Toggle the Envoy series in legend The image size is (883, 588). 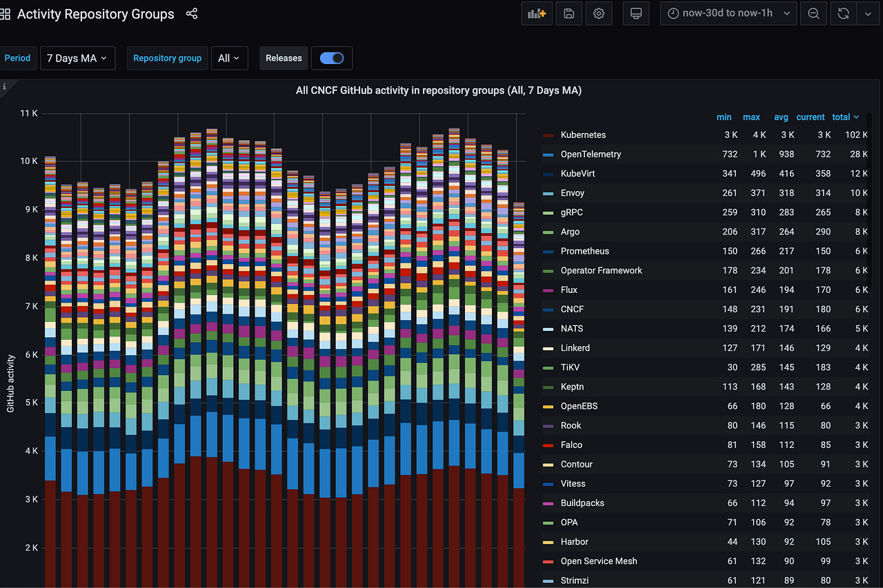click(573, 193)
